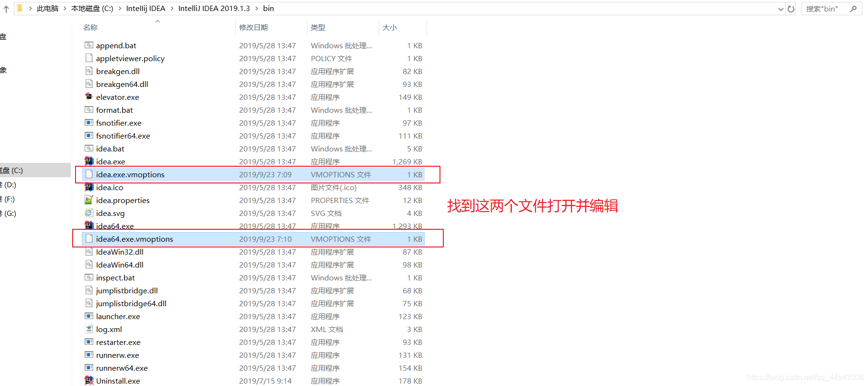This screenshot has width=868, height=386.
Task: Open the address bar history dropdown
Action: pyautogui.click(x=781, y=9)
